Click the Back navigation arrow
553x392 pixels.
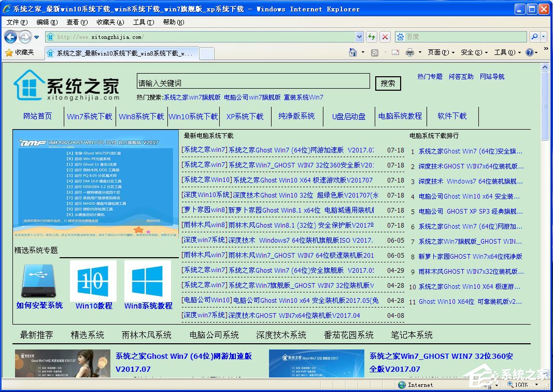pyautogui.click(x=11, y=36)
